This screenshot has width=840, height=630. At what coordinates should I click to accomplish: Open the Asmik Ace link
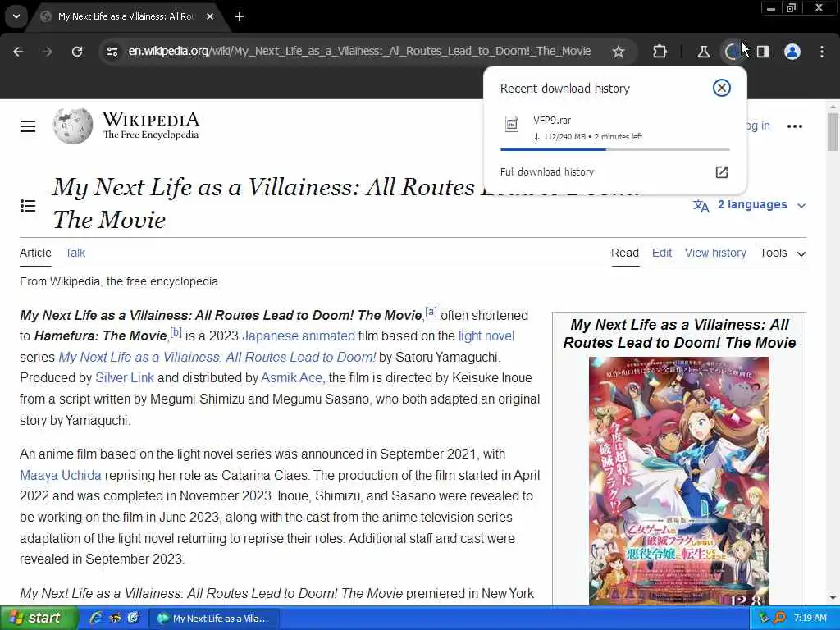(291, 377)
